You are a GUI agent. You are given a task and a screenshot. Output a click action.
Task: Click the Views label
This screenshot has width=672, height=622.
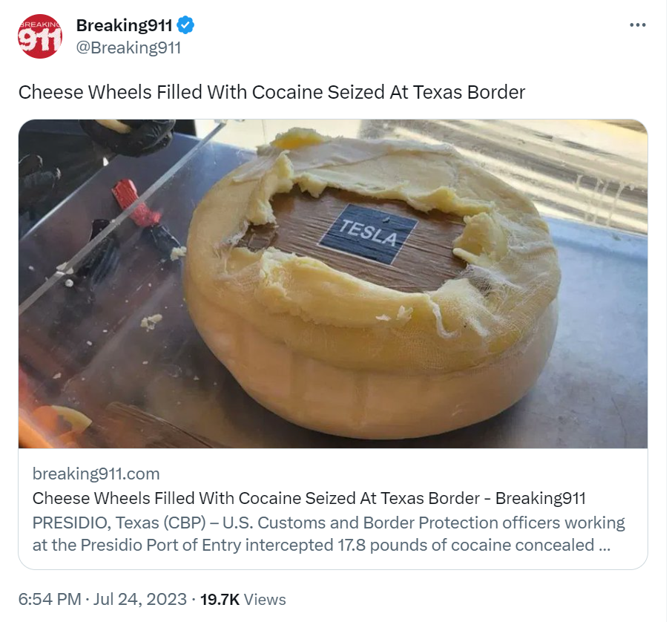click(265, 599)
